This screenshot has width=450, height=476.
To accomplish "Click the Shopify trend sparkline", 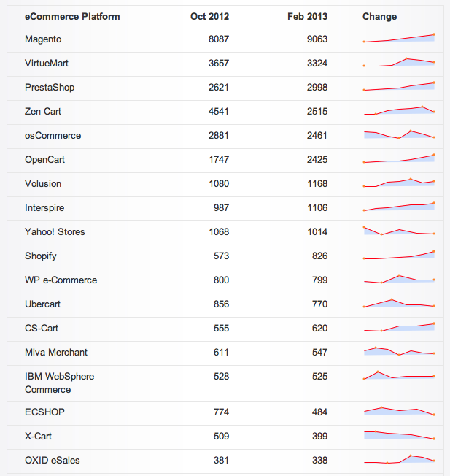I will pyautogui.click(x=399, y=255).
